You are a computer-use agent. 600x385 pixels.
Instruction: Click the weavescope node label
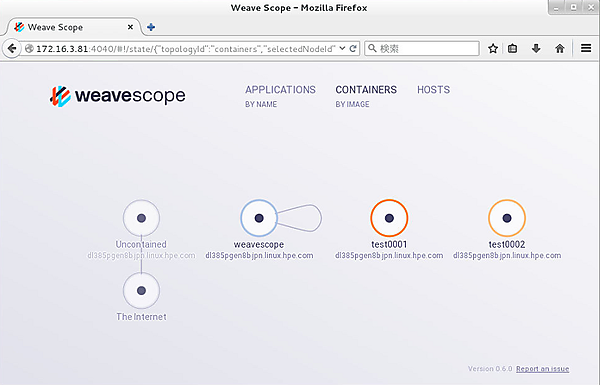(x=259, y=244)
